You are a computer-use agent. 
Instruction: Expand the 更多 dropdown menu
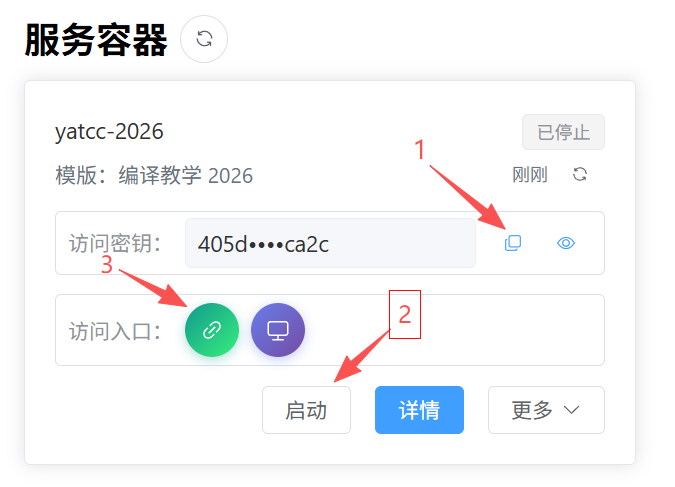click(545, 410)
